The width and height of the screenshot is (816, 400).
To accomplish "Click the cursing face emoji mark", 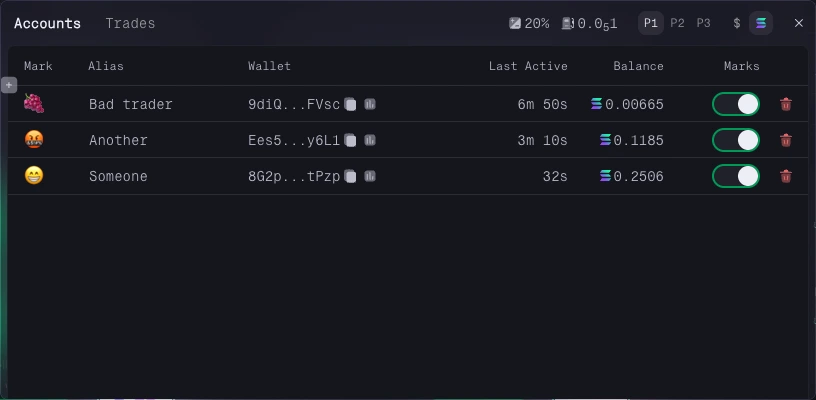I will (34, 140).
